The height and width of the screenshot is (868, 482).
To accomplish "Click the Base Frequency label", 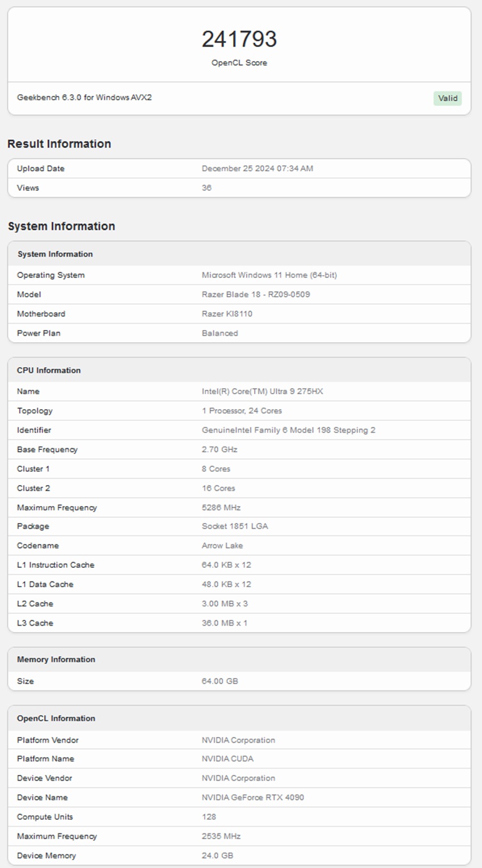I will point(47,449).
